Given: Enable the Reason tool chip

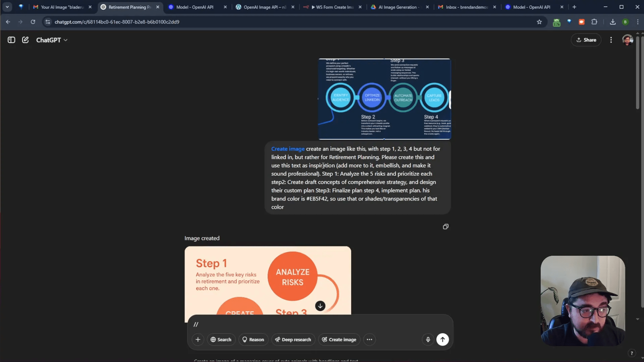Looking at the screenshot, I should point(253,340).
